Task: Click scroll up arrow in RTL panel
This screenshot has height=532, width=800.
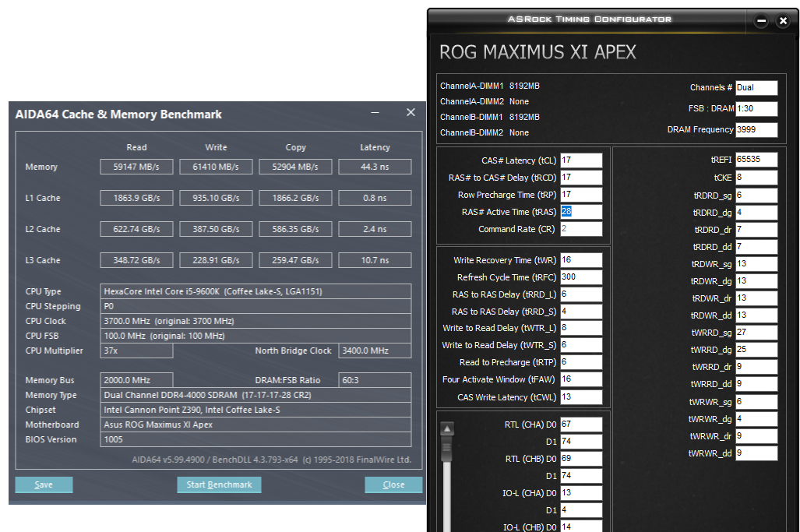Action: (x=447, y=429)
